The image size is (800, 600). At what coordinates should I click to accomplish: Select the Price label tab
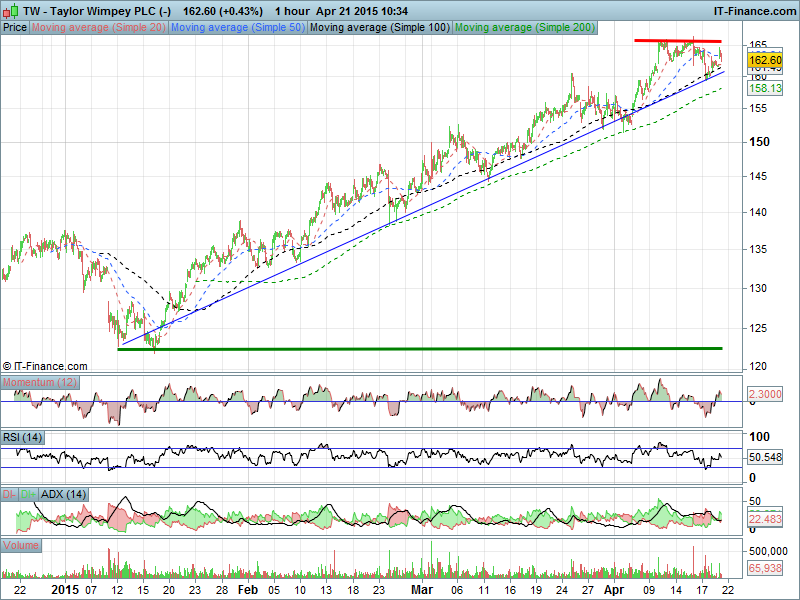click(15, 28)
